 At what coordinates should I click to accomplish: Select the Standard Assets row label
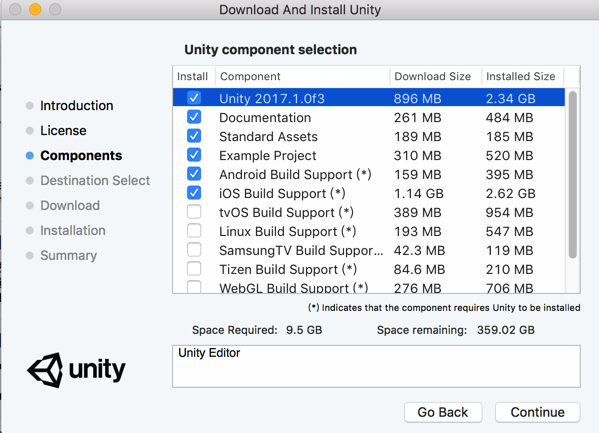269,137
